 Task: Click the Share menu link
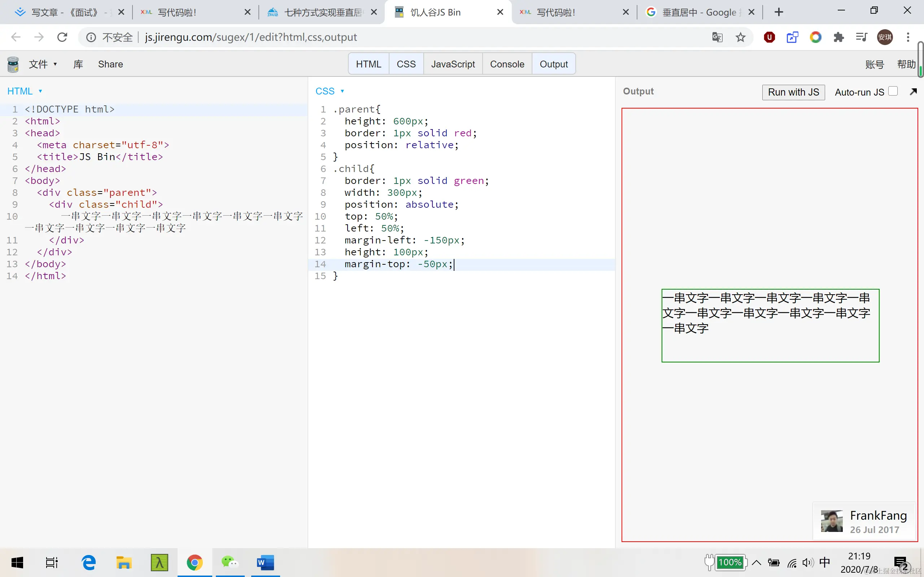[x=110, y=64]
